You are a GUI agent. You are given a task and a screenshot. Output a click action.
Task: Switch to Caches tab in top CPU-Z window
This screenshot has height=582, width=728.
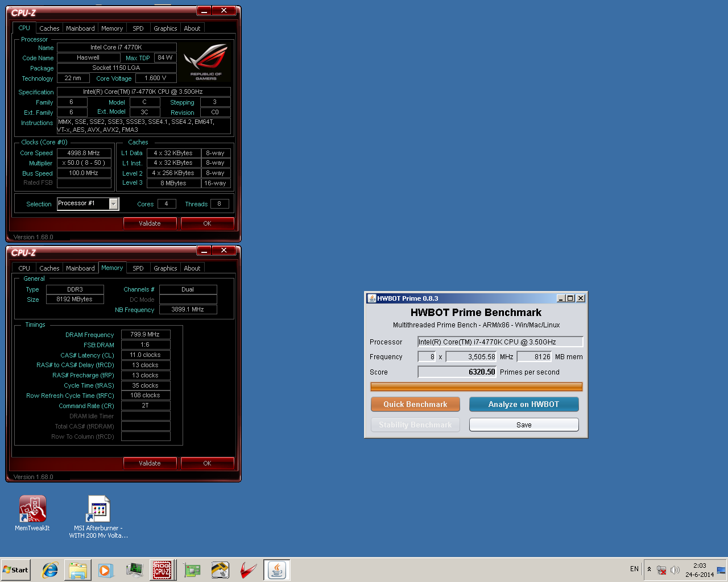[49, 28]
